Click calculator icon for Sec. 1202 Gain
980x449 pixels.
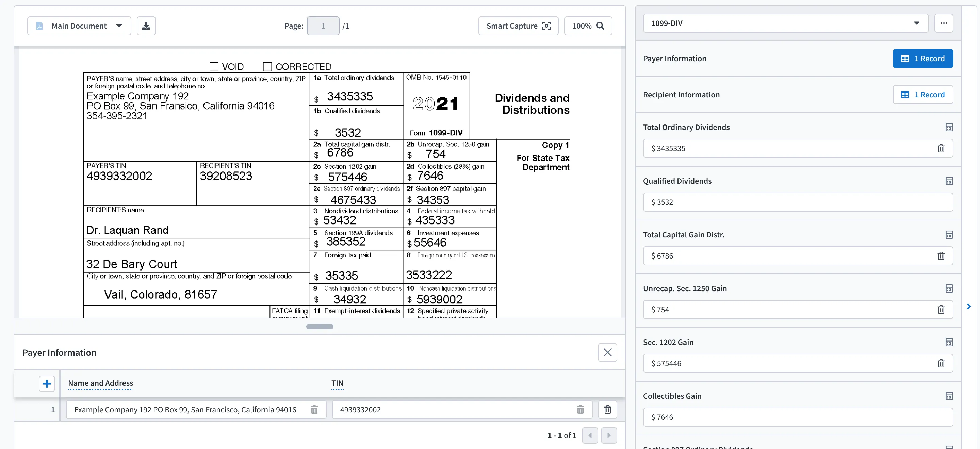949,342
